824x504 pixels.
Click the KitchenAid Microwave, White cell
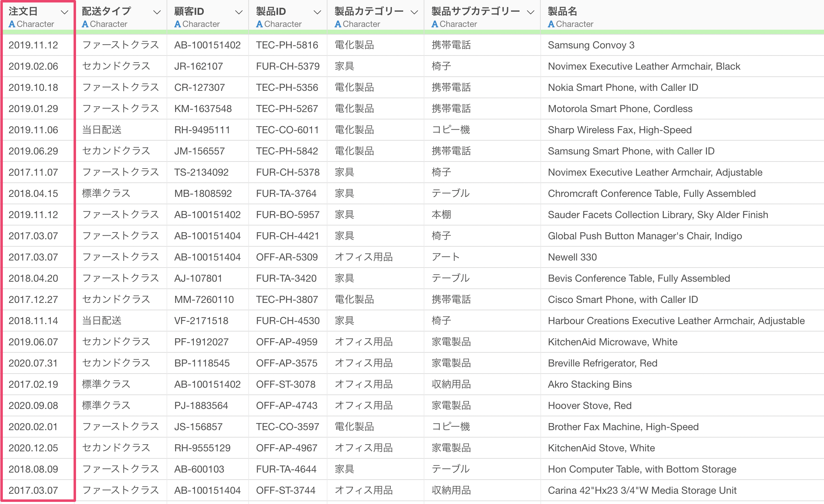tap(613, 342)
